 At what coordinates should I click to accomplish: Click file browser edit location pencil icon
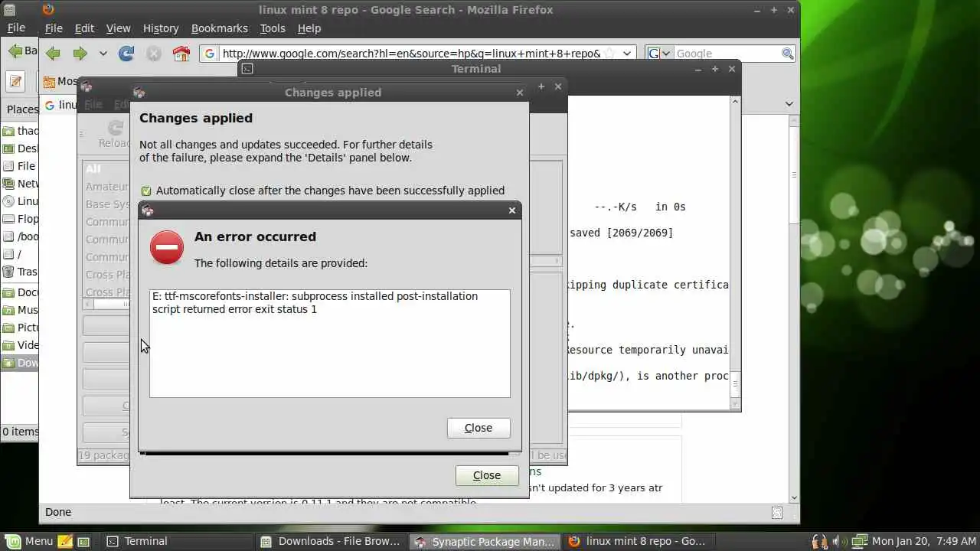[15, 81]
